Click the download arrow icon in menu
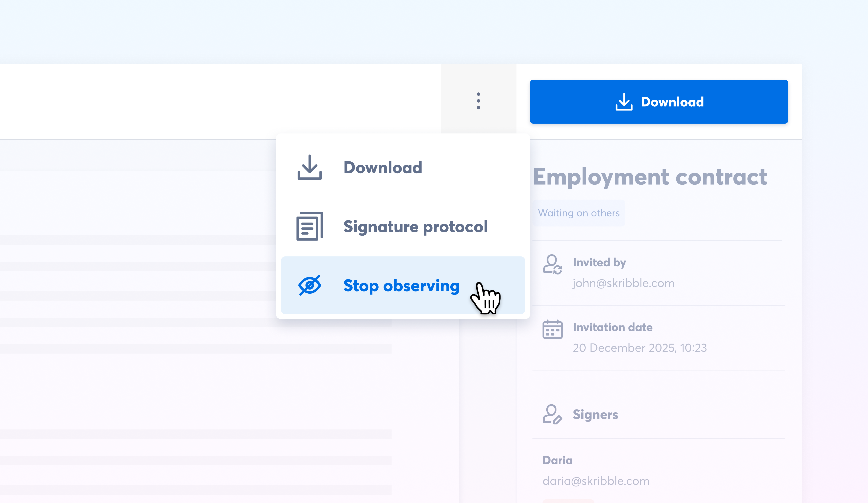This screenshot has height=503, width=868. pyautogui.click(x=309, y=167)
